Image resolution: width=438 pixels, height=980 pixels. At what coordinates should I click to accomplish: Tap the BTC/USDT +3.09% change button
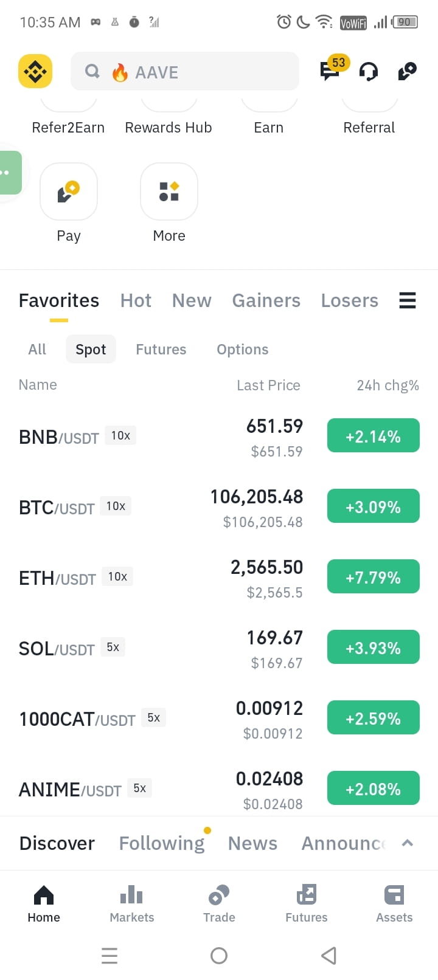[374, 506]
